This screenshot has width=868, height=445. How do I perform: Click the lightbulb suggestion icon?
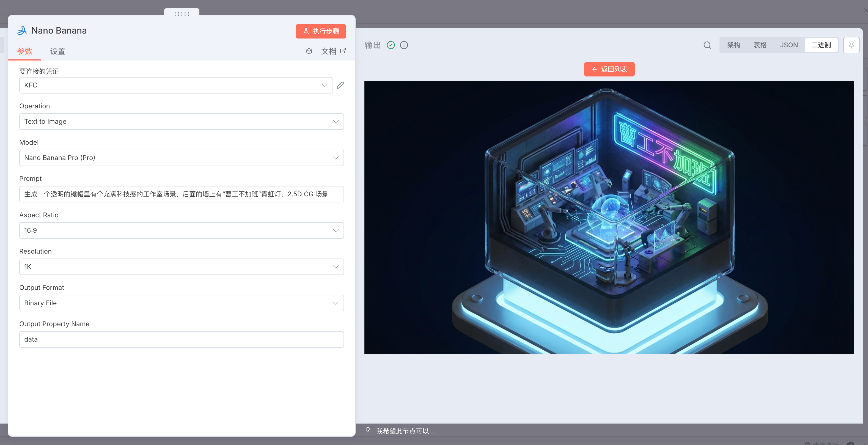pos(368,430)
